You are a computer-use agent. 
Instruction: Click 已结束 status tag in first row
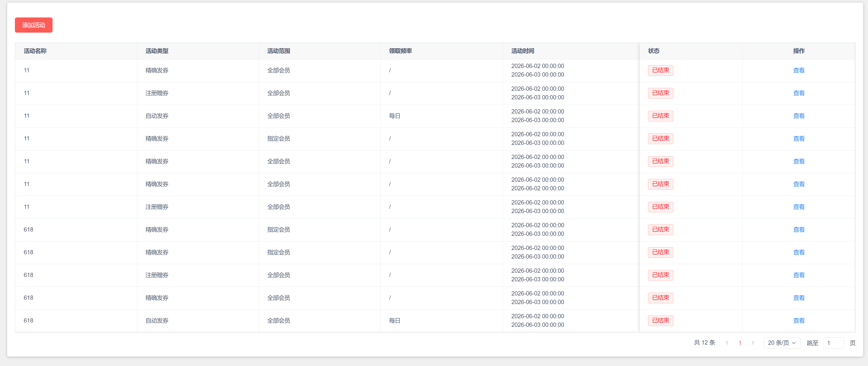click(660, 70)
